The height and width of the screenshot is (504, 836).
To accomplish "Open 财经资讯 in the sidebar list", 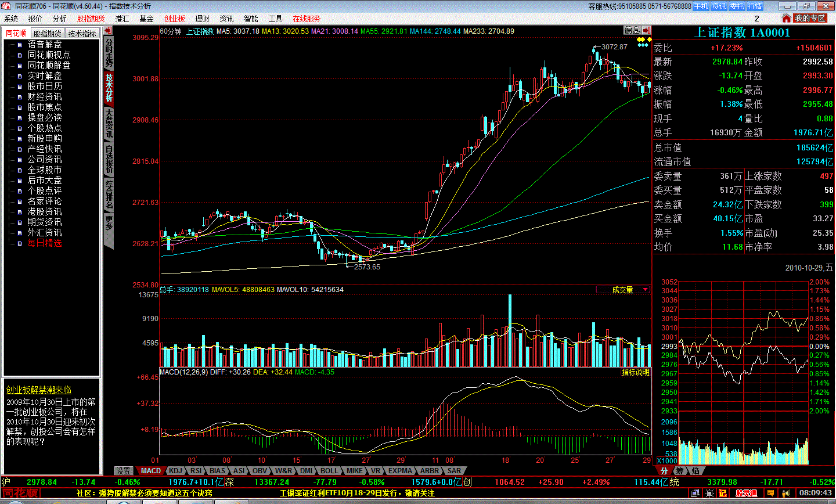I will 45,97.
